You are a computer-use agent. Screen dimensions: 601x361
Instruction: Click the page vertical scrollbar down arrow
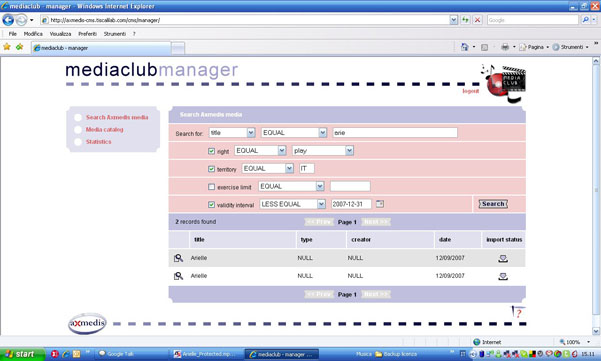click(x=596, y=331)
